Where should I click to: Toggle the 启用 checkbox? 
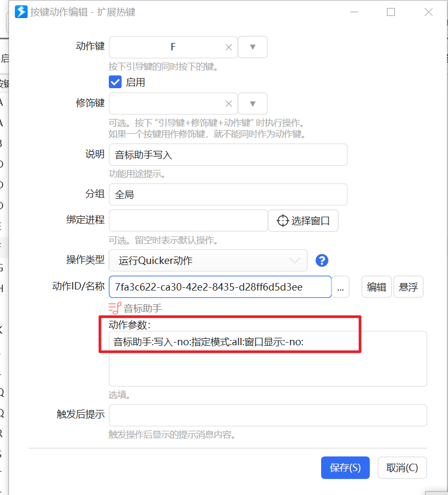pos(115,82)
